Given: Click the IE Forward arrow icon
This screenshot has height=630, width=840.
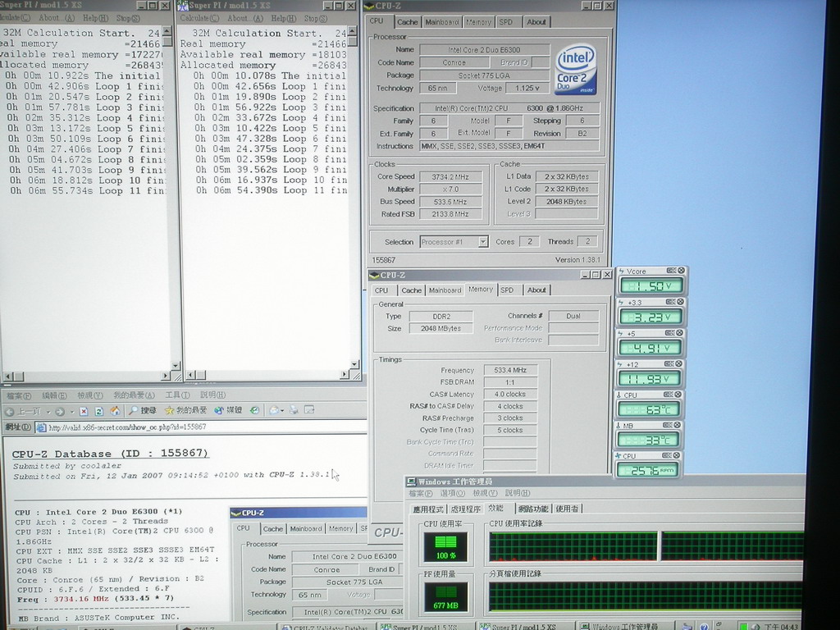Looking at the screenshot, I should click(59, 412).
